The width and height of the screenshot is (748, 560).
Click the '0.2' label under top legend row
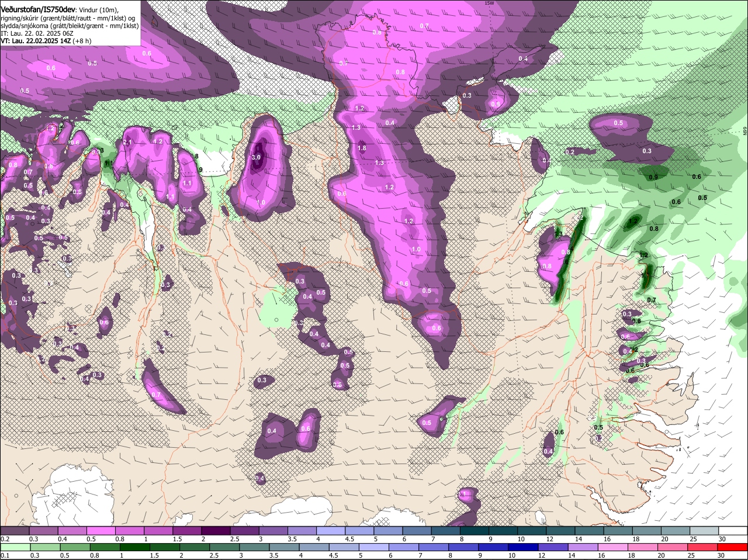[5, 538]
